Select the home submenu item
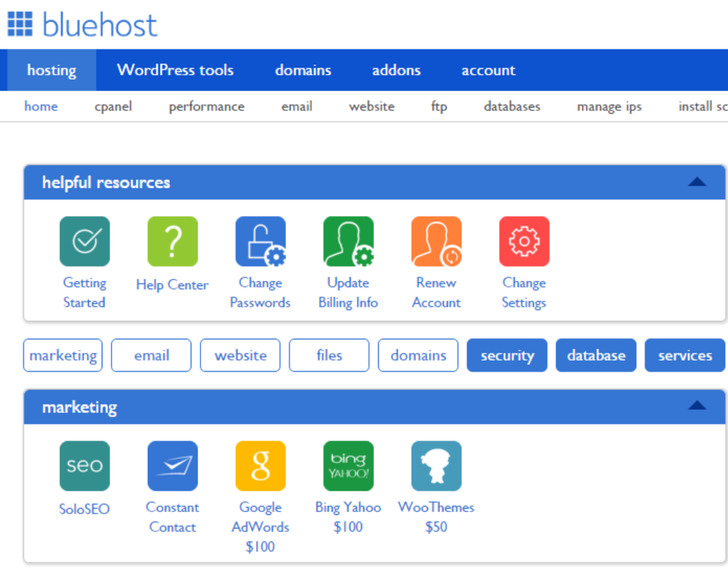728x569 pixels. pos(41,107)
